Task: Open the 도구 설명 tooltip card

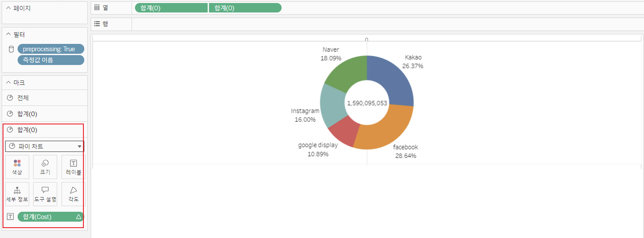Action: [x=45, y=194]
